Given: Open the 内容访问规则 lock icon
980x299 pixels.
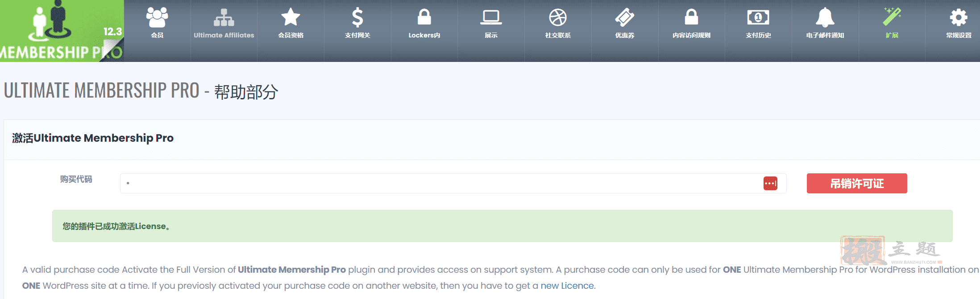Looking at the screenshot, I should point(691,17).
